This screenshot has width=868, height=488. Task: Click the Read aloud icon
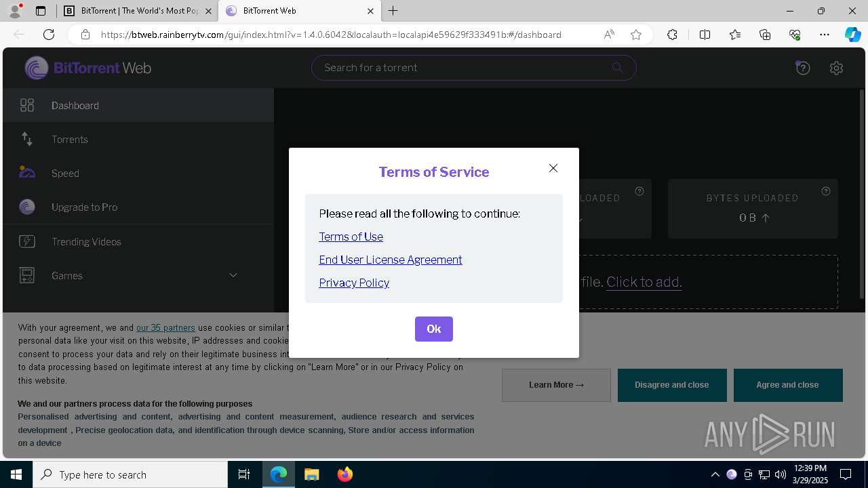[x=609, y=35]
